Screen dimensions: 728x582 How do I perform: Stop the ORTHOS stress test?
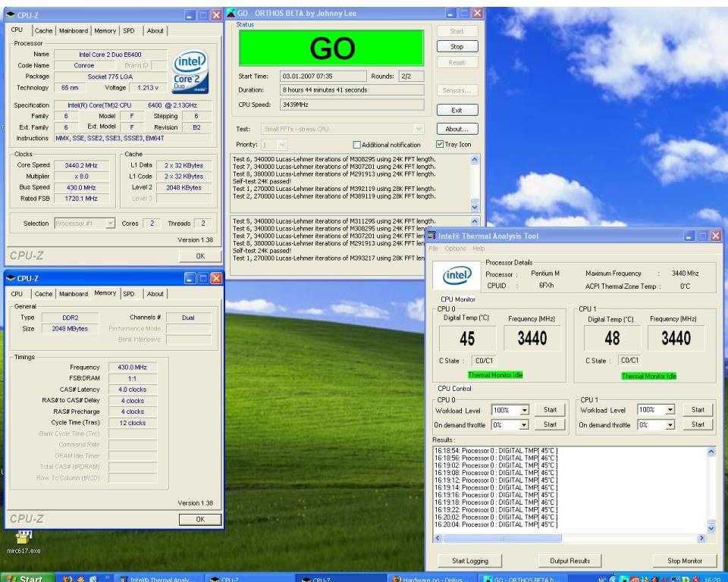[457, 46]
